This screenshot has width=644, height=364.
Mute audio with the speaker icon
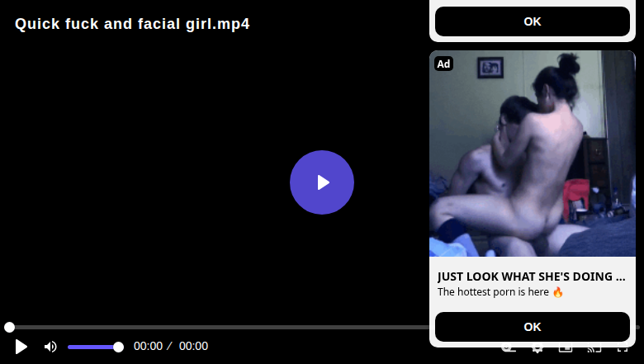(x=50, y=347)
